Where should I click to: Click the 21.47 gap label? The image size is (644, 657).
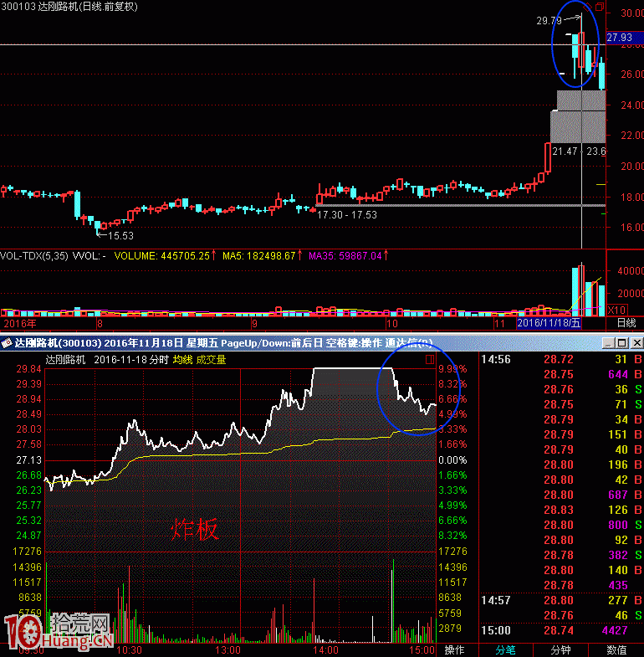point(565,151)
